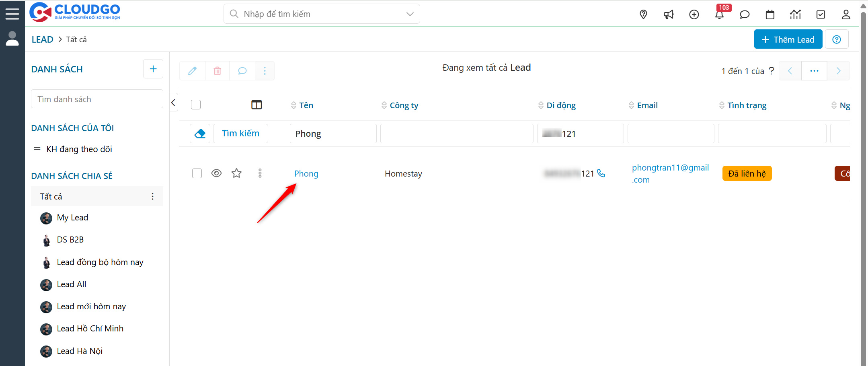Click the megaphone announcements icon
The height and width of the screenshot is (366, 868).
[669, 14]
